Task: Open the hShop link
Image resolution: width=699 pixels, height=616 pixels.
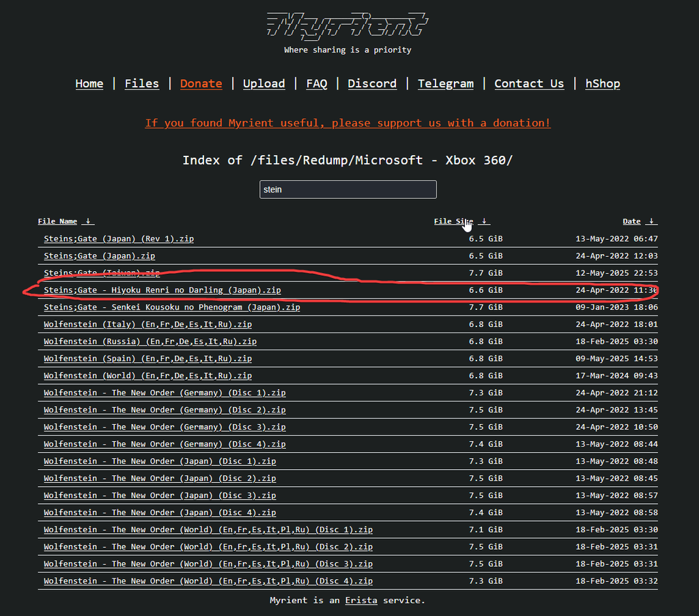Action: [603, 83]
